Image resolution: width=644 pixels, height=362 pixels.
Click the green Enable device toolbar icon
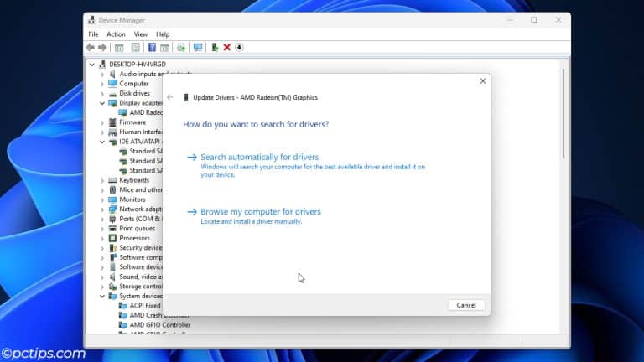(x=215, y=48)
